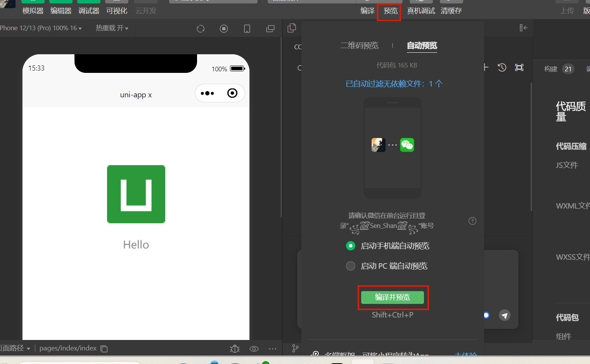Open the 热重载 开 dropdown
The image size is (590, 364).
pos(112,28)
